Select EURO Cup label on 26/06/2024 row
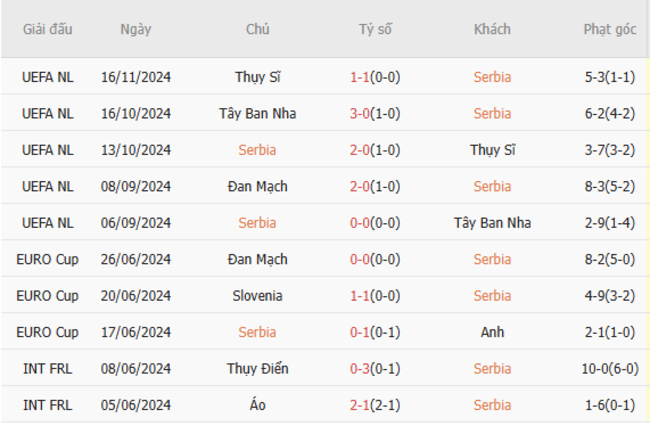Screen dimensions: 650x426 (47, 260)
